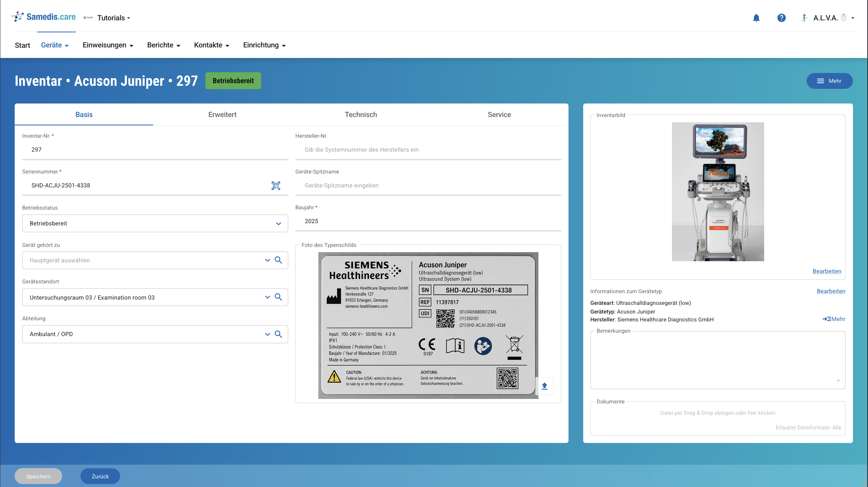The width and height of the screenshot is (868, 487).
Task: Switch to the Technisch tab
Action: coord(361,114)
